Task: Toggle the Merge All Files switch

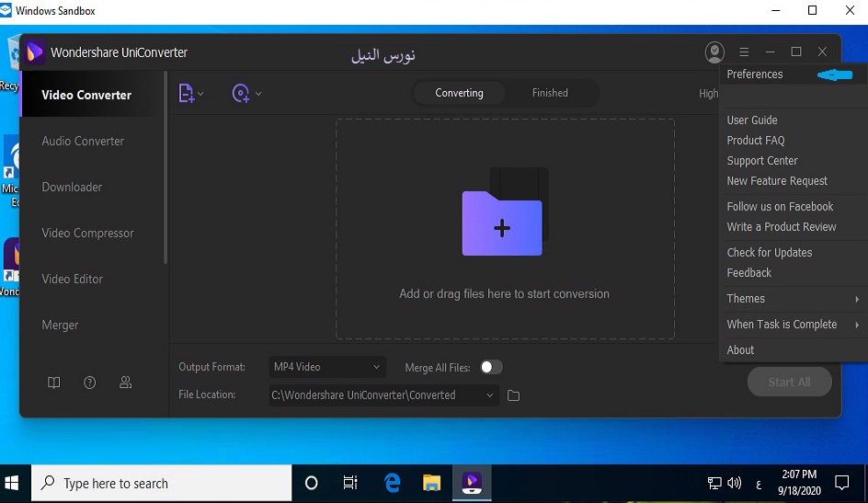Action: pos(491,367)
